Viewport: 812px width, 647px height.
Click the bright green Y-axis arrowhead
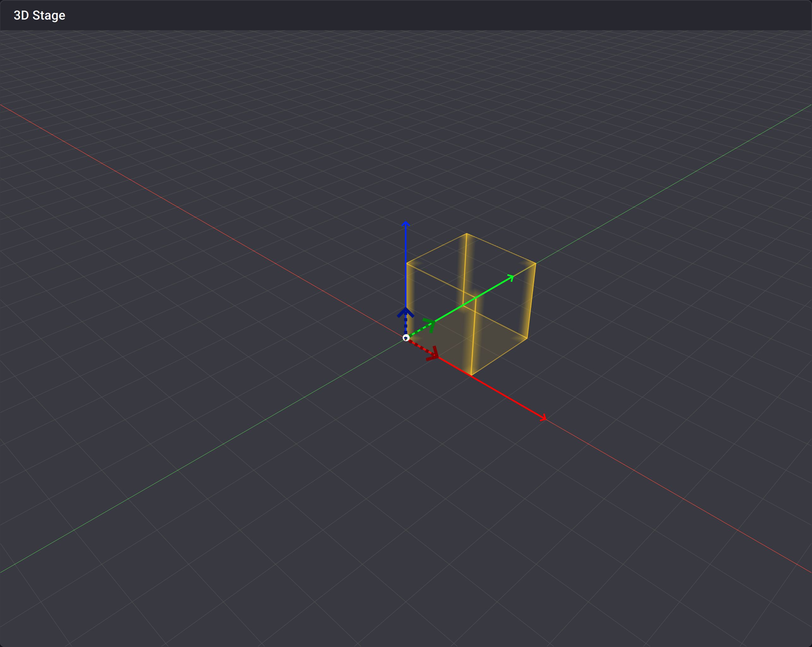(511, 278)
